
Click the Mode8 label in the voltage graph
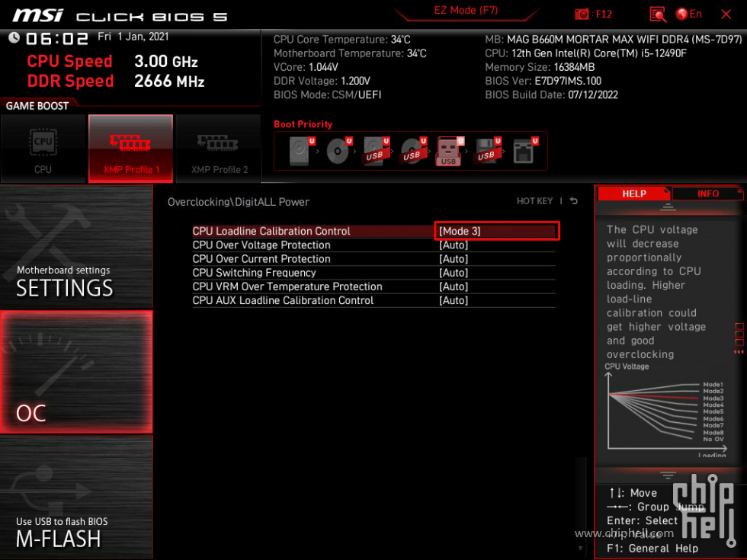(x=713, y=433)
